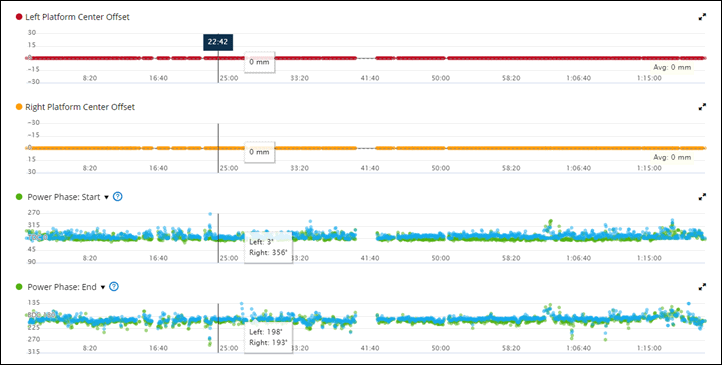
Task: Click the Left Platform 0 mm tooltip
Action: click(x=260, y=62)
